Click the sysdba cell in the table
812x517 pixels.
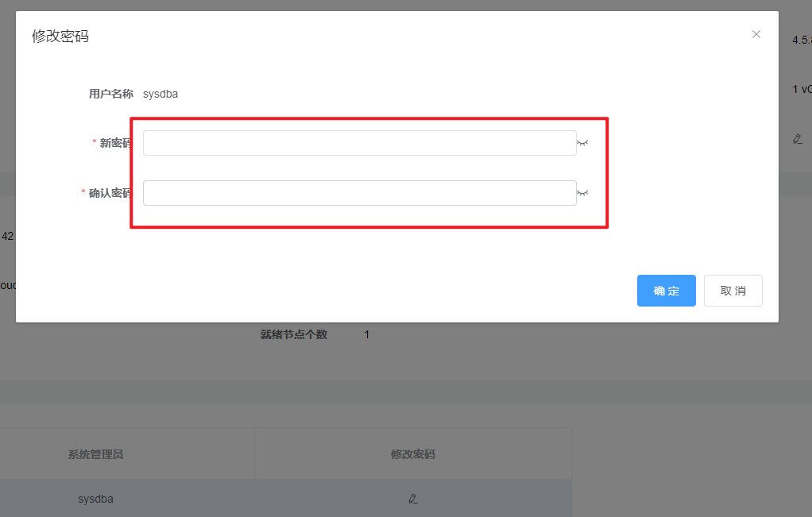[x=95, y=499]
